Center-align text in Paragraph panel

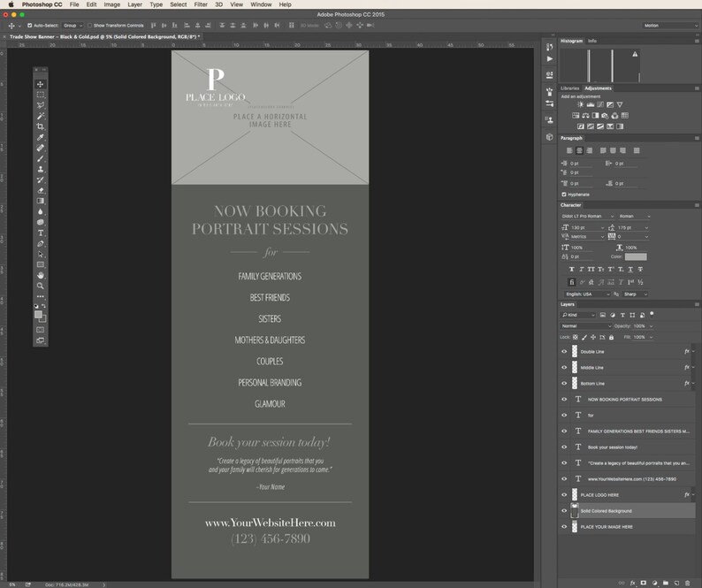coord(579,150)
